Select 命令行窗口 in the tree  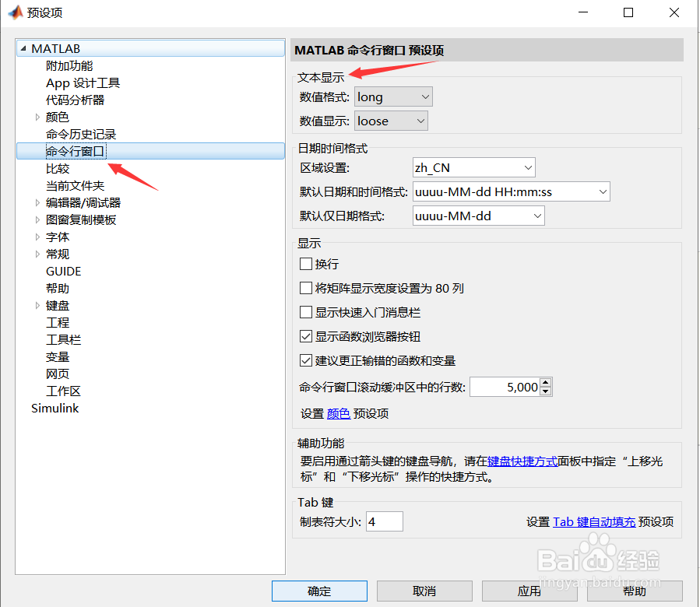76,151
